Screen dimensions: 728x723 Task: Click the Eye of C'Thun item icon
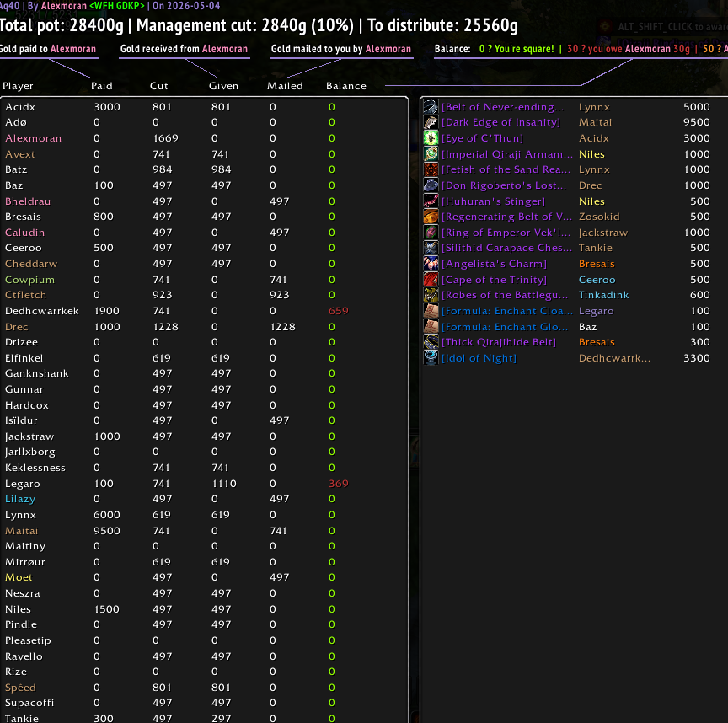coord(431,138)
